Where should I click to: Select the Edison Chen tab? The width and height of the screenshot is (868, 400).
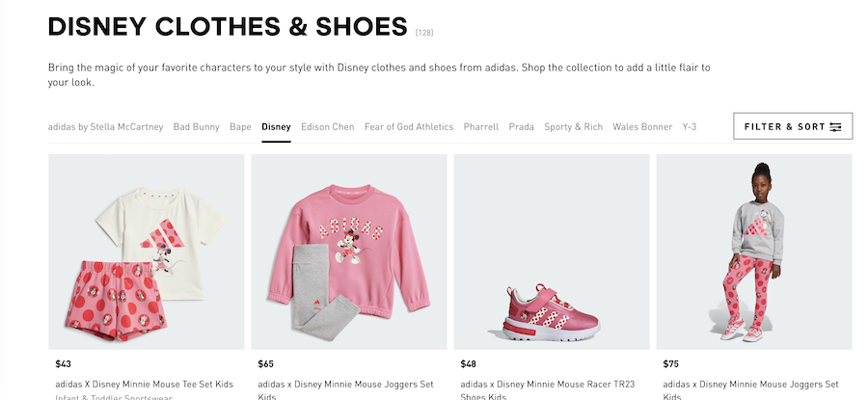(327, 126)
